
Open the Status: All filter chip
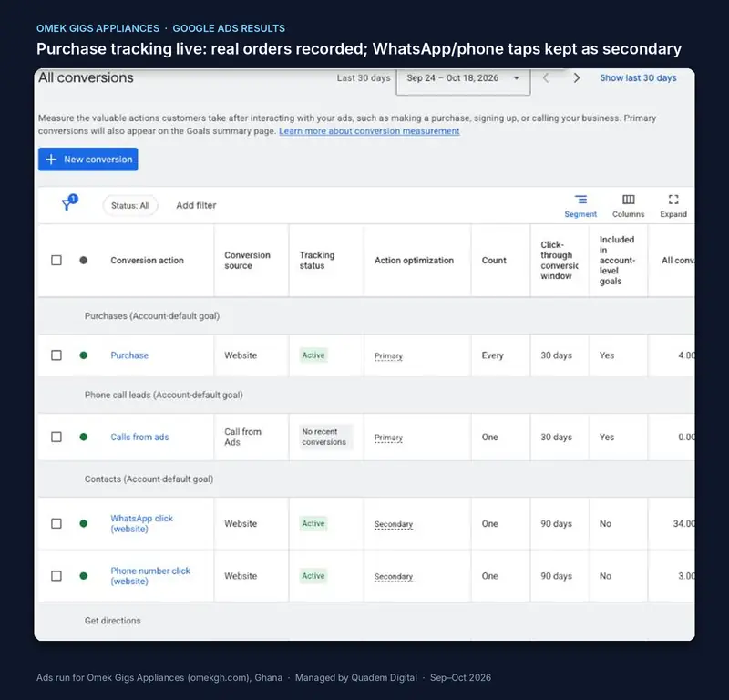[130, 206]
